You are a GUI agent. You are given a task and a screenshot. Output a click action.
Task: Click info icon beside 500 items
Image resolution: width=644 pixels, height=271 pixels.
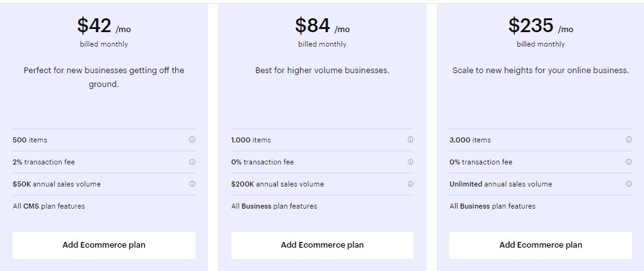(x=192, y=140)
